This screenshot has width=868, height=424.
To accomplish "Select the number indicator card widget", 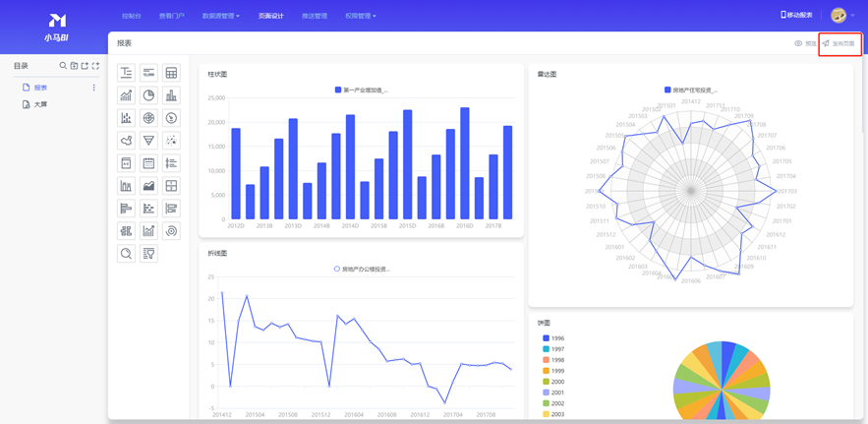I will pyautogui.click(x=148, y=73).
